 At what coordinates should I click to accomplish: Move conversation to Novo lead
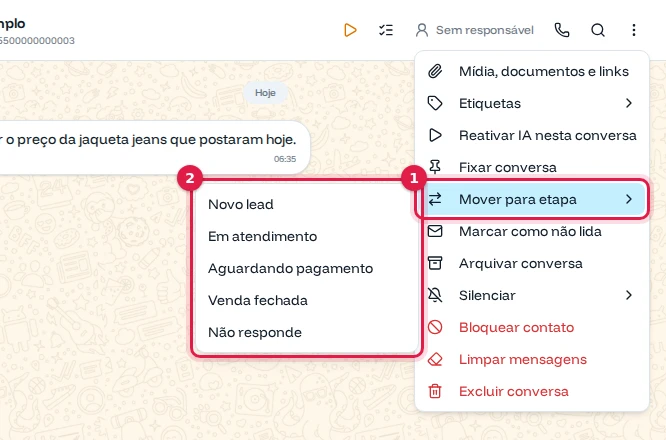[307, 204]
